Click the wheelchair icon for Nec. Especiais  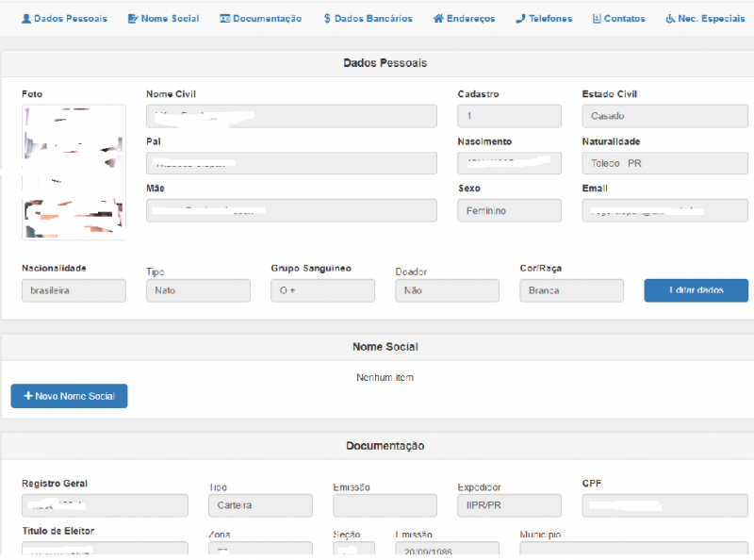click(670, 19)
